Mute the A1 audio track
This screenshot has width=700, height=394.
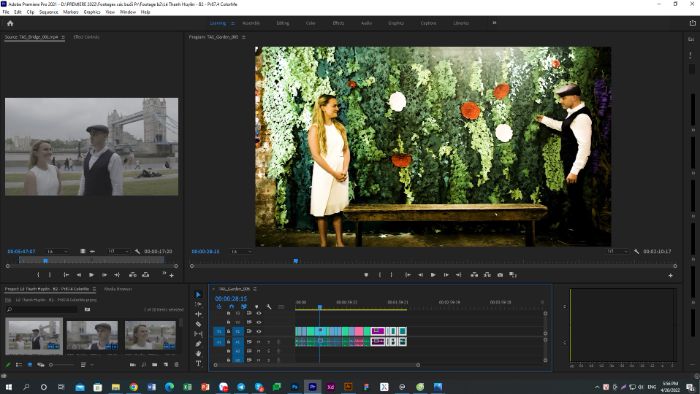coord(258,342)
